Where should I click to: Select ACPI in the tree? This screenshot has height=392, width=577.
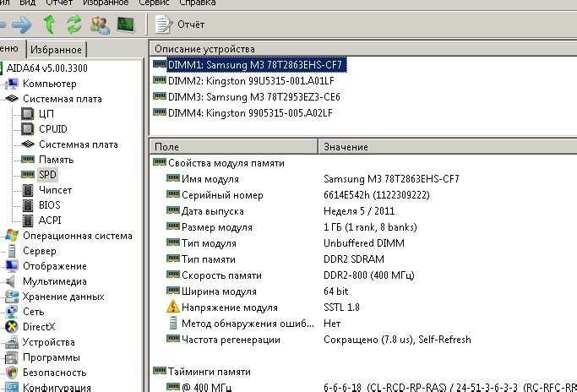(50, 220)
